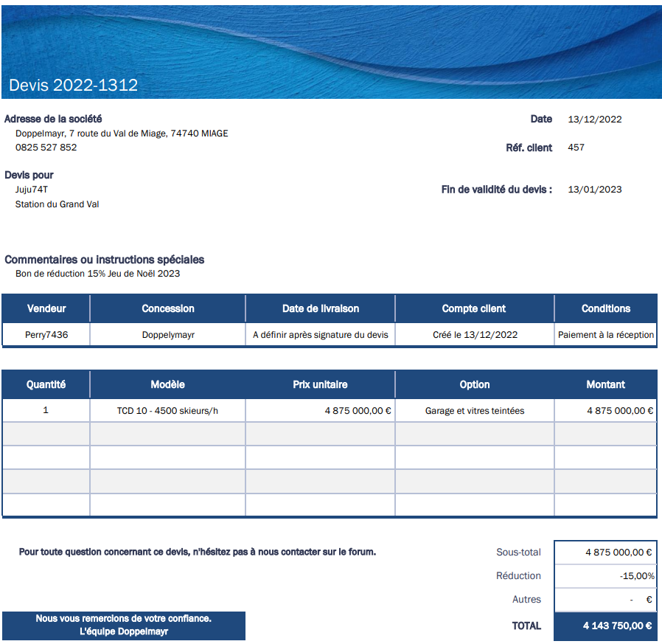Click the "Fin de validité du devis :" label

497,190
